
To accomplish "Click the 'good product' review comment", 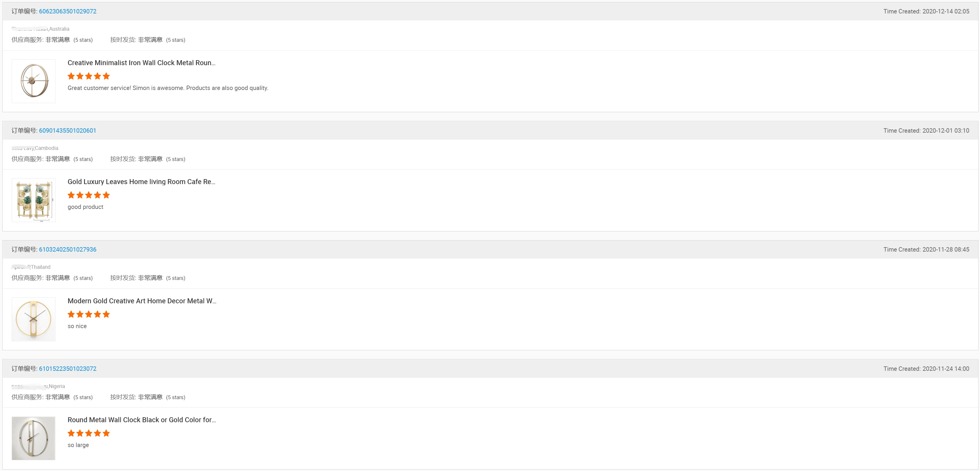I will click(x=85, y=207).
